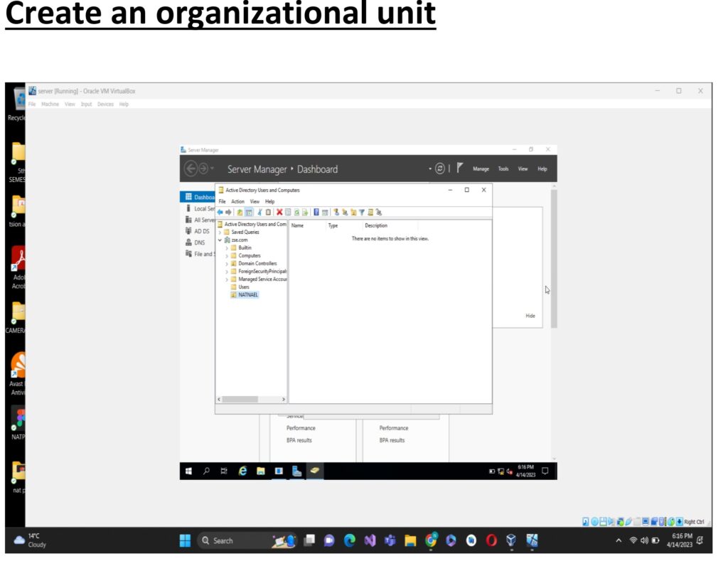This screenshot has height=561, width=728.
Task: Click the Cut scissors icon in ADUC toolbar
Action: (x=260, y=212)
